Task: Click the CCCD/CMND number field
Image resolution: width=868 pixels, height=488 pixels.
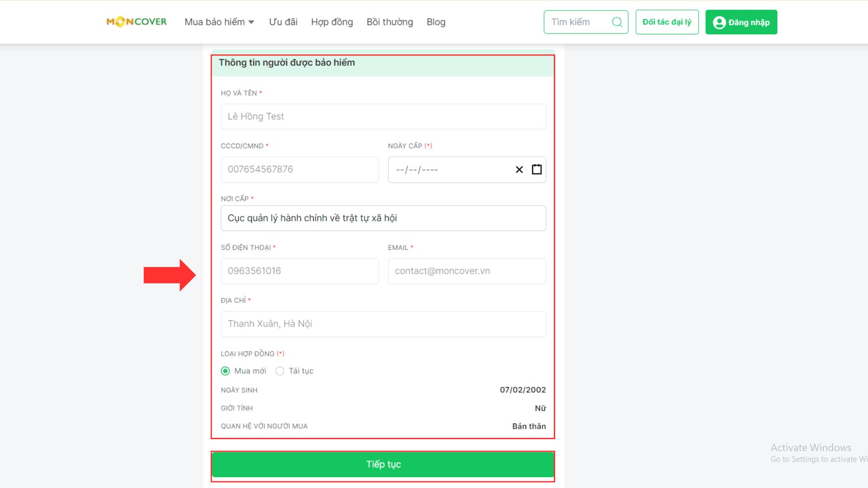Action: pyautogui.click(x=300, y=169)
